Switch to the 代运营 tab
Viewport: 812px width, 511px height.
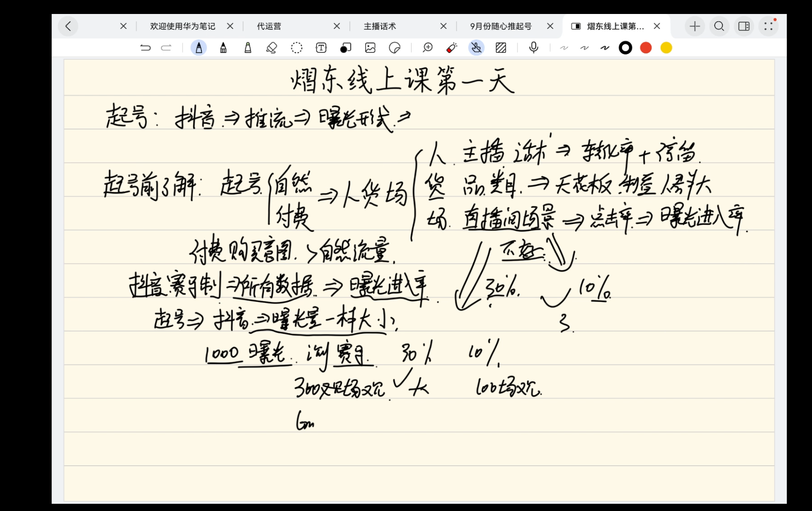coord(269,26)
